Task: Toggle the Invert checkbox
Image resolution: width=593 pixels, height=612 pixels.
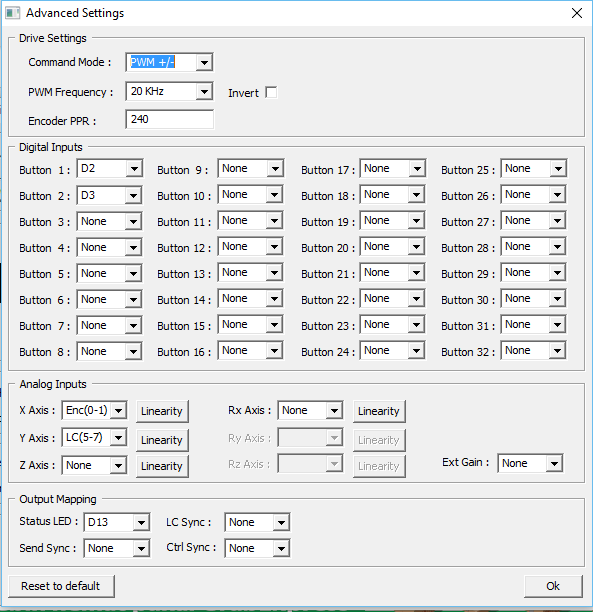Action: tap(271, 93)
